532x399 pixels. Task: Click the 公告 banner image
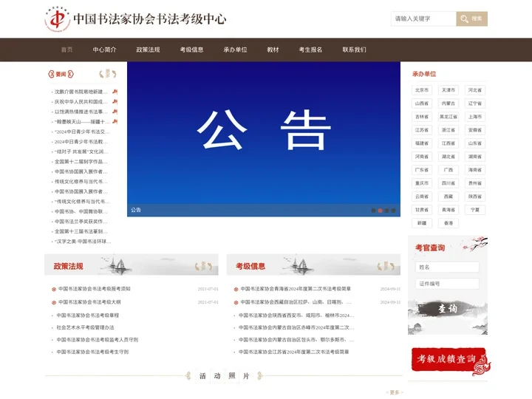coord(264,139)
